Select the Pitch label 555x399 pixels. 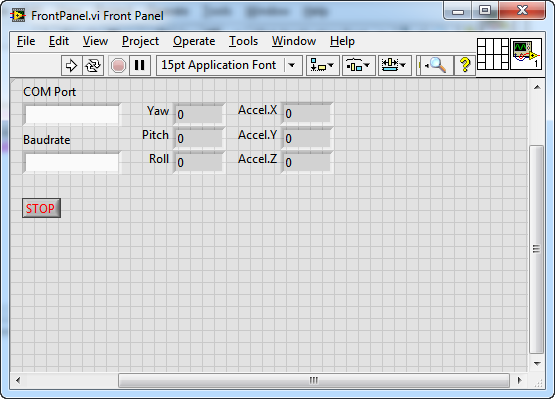[155, 135]
